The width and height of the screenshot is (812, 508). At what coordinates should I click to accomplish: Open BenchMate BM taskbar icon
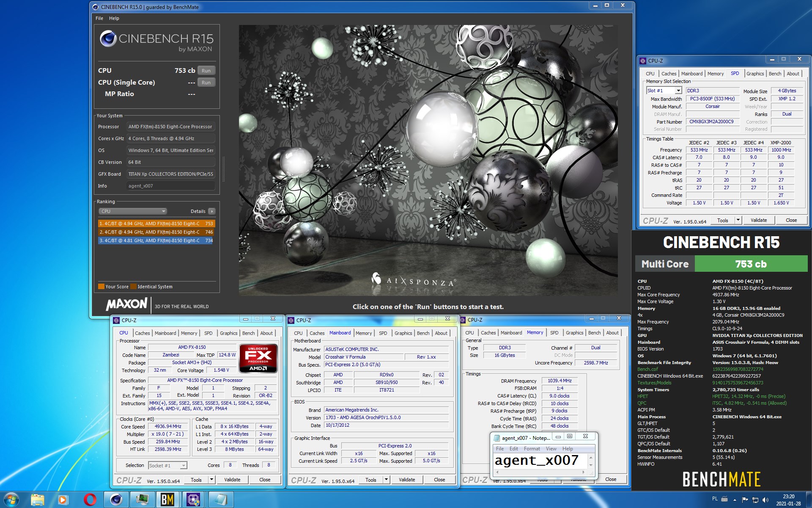tap(167, 500)
